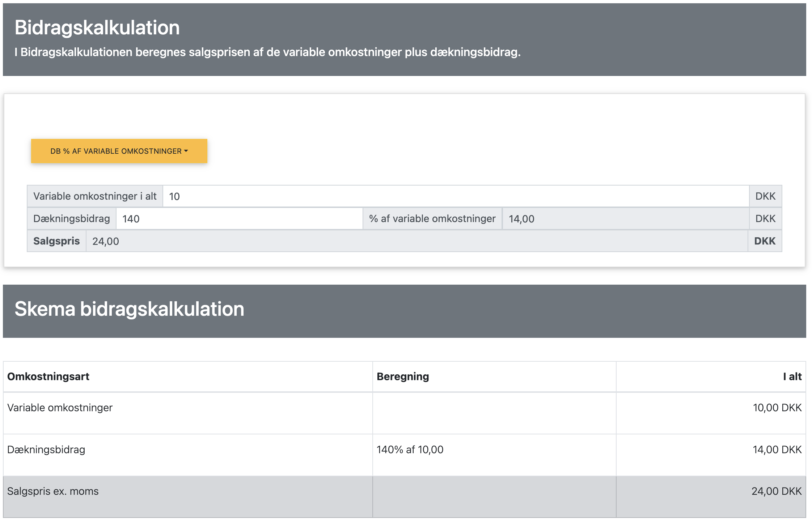The width and height of the screenshot is (812, 523).
Task: Click the Variable omkostninger table row label
Action: [60, 408]
